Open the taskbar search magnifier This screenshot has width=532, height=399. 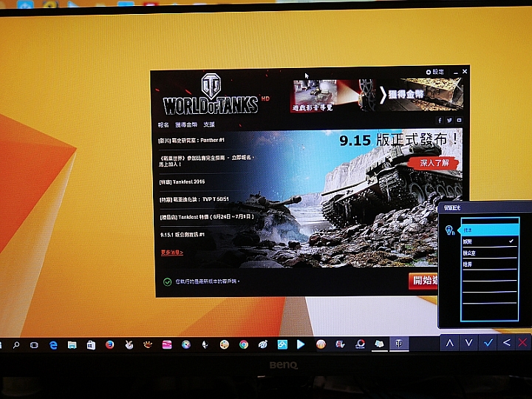(x=16, y=345)
